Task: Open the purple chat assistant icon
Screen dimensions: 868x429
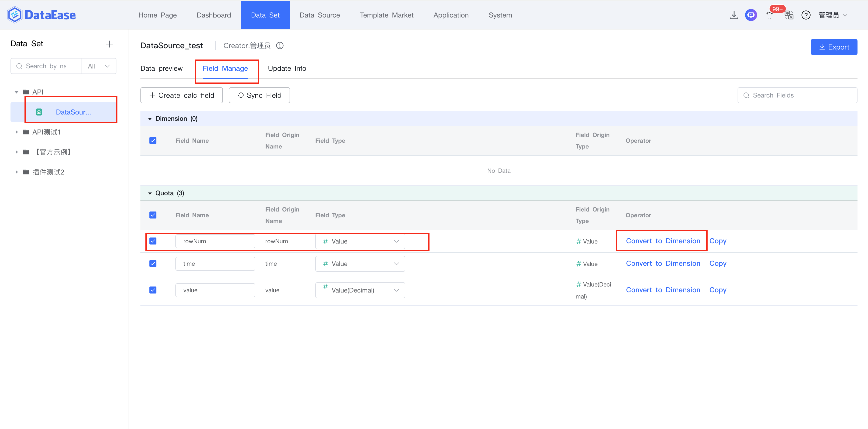Action: tap(751, 15)
